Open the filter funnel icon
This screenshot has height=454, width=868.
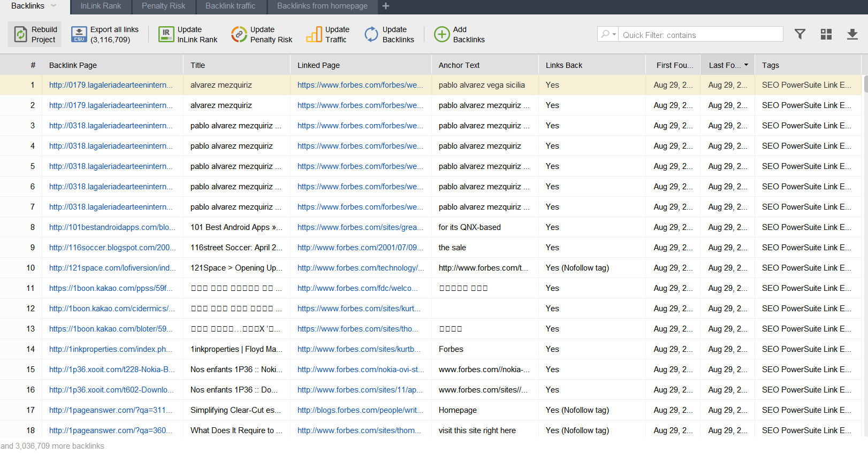click(x=800, y=35)
